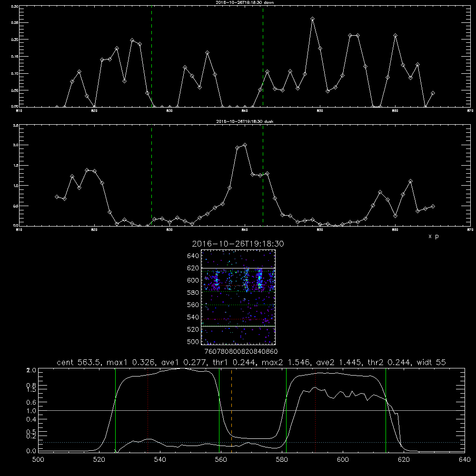Click the "760780800820840860" labels under color image
Image resolution: width=476 pixels, height=476 pixels.
241,352
